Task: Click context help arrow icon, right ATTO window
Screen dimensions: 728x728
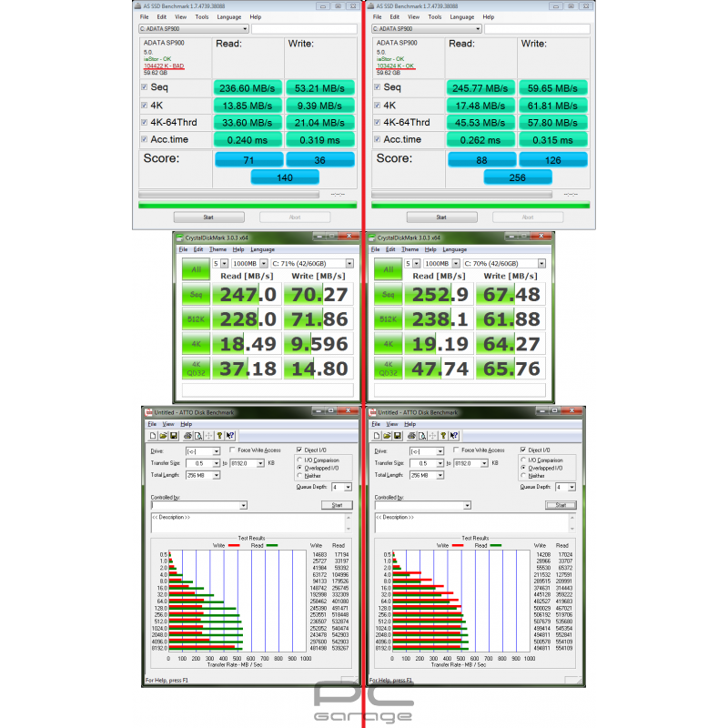Action: click(x=454, y=436)
